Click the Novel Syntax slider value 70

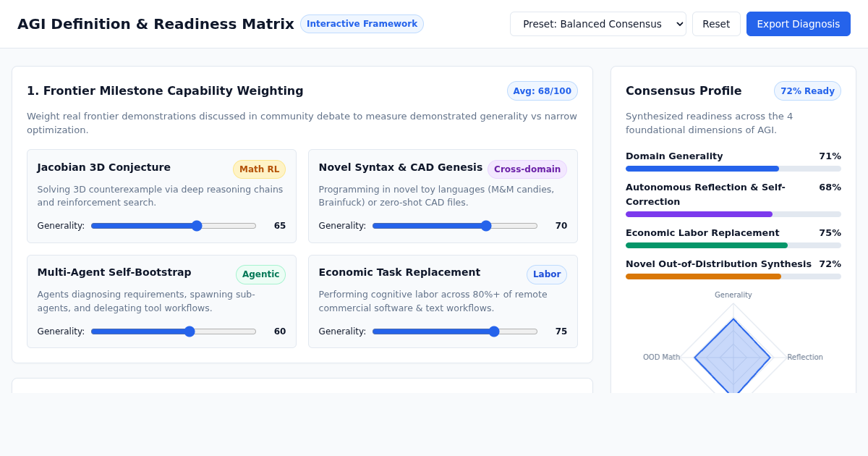click(561, 226)
